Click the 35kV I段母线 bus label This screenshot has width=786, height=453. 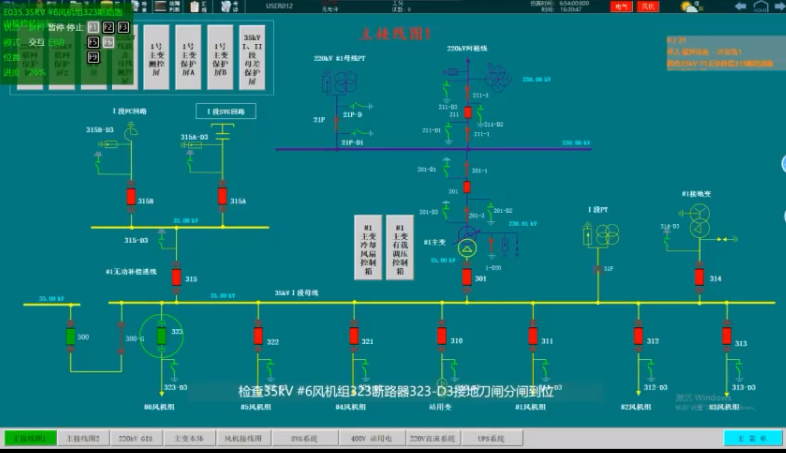[x=296, y=293]
